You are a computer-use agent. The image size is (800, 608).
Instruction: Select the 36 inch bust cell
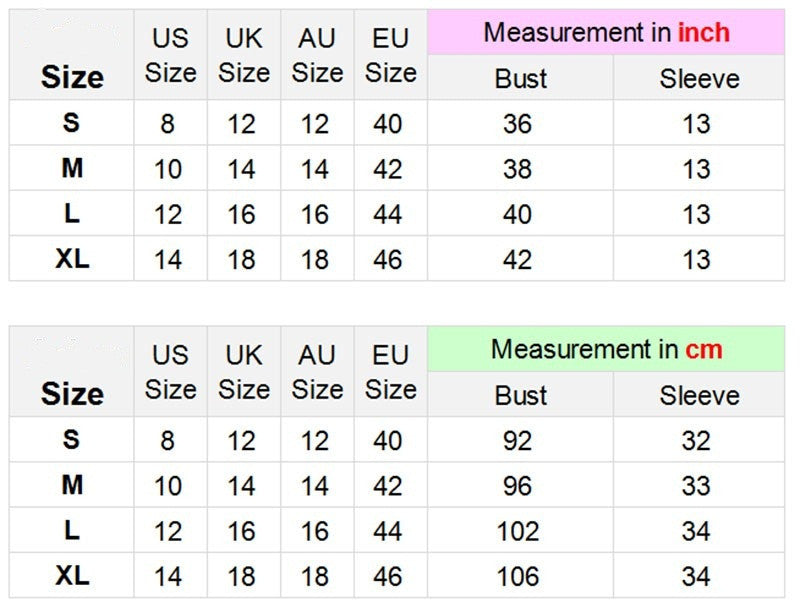click(x=518, y=124)
